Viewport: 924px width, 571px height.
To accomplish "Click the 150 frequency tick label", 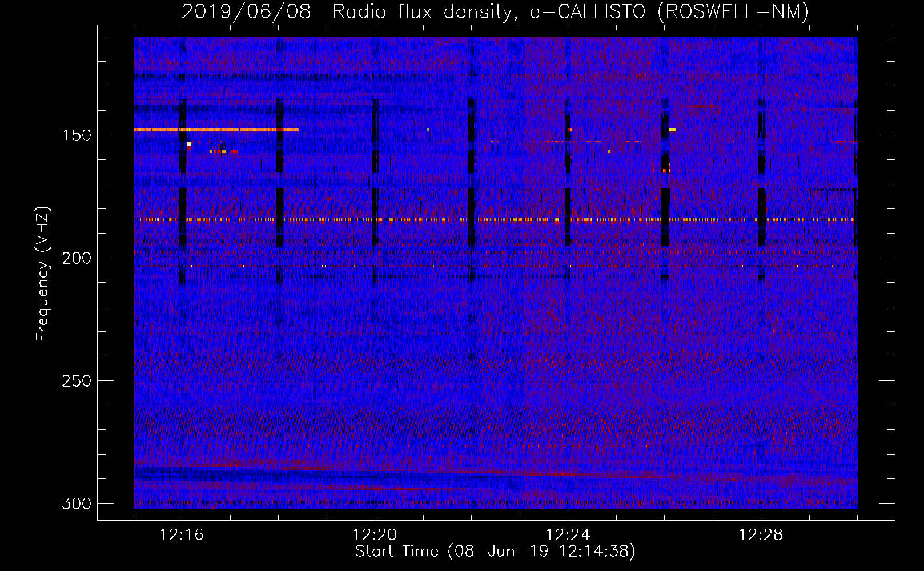I will 77,135.
